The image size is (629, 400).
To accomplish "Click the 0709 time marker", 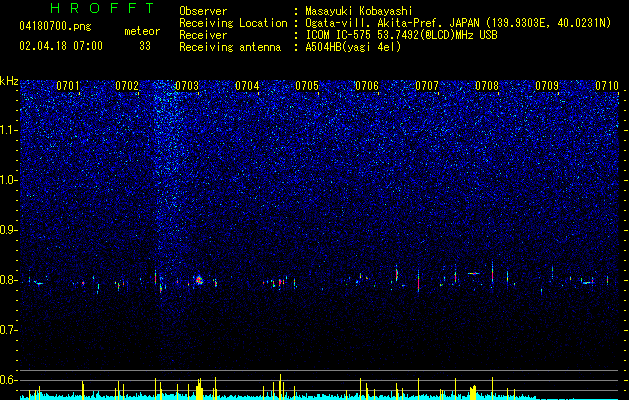I will point(547,86).
